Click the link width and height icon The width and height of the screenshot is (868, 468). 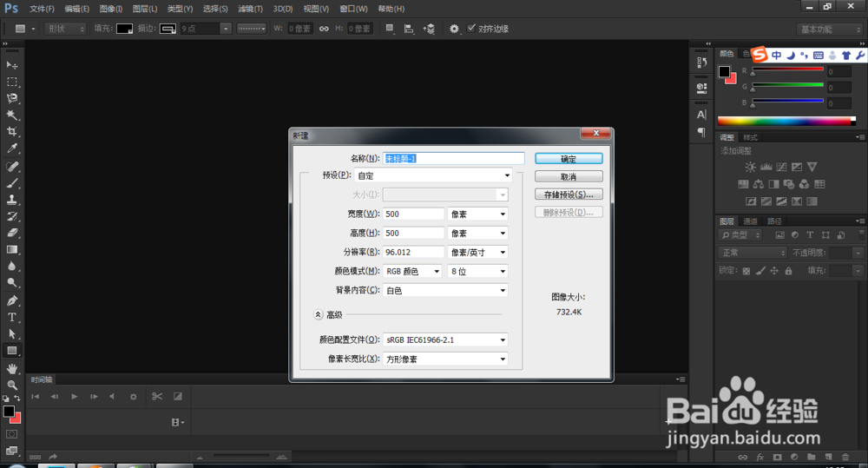pyautogui.click(x=324, y=29)
